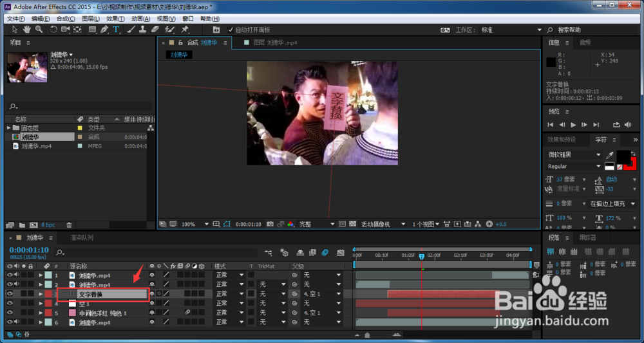Switch to the 渲染队列 tab
This screenshot has width=644, height=343.
(x=82, y=237)
